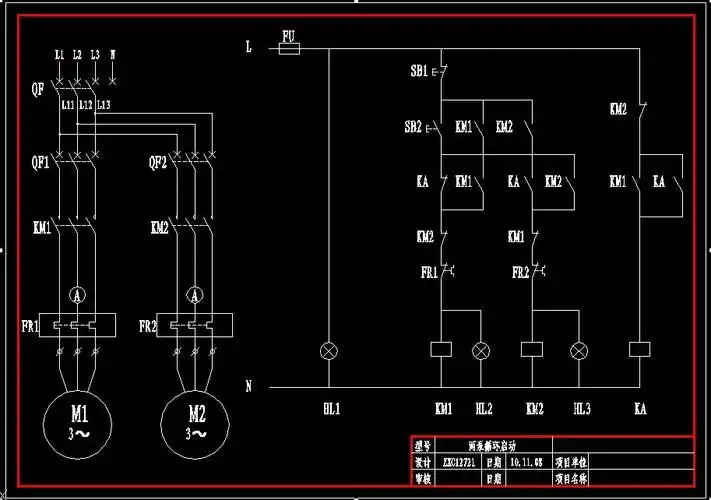
Task: Click the KA relay coil rectangle
Action: coord(639,350)
